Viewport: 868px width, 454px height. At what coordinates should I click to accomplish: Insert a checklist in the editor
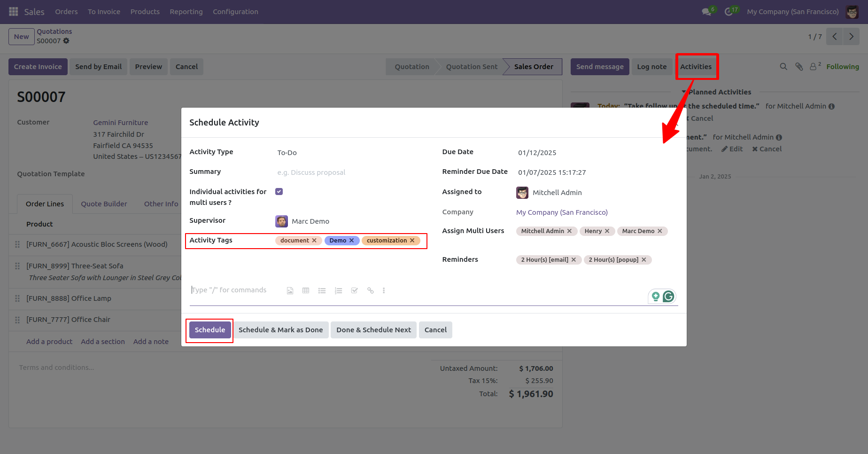point(355,290)
